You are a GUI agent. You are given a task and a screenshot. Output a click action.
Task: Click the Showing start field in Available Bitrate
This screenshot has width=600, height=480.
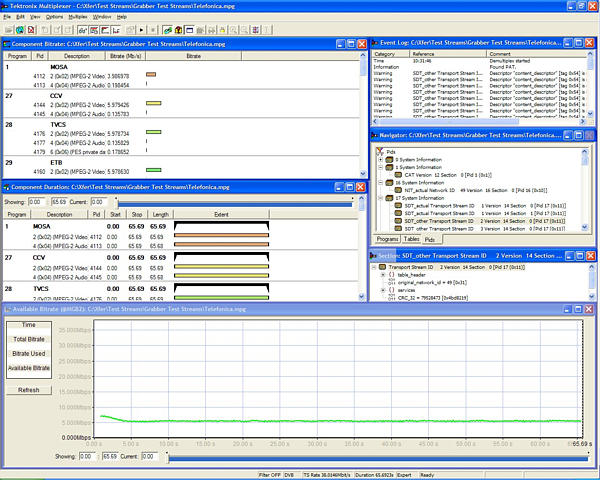pyautogui.click(x=88, y=455)
